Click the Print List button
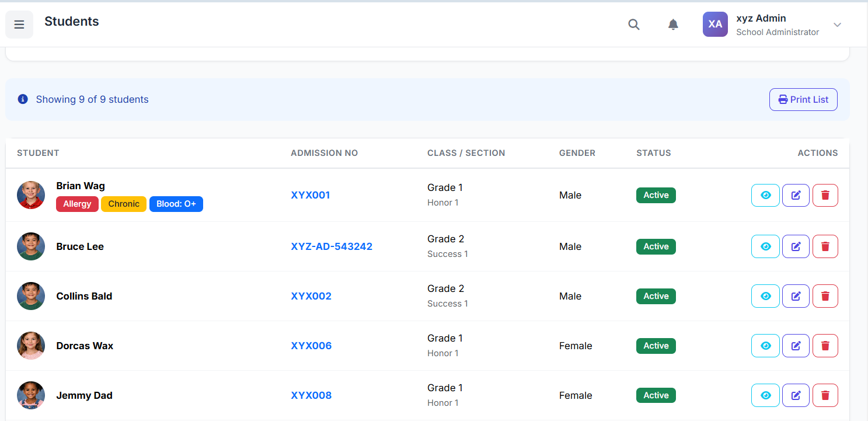 coord(803,99)
